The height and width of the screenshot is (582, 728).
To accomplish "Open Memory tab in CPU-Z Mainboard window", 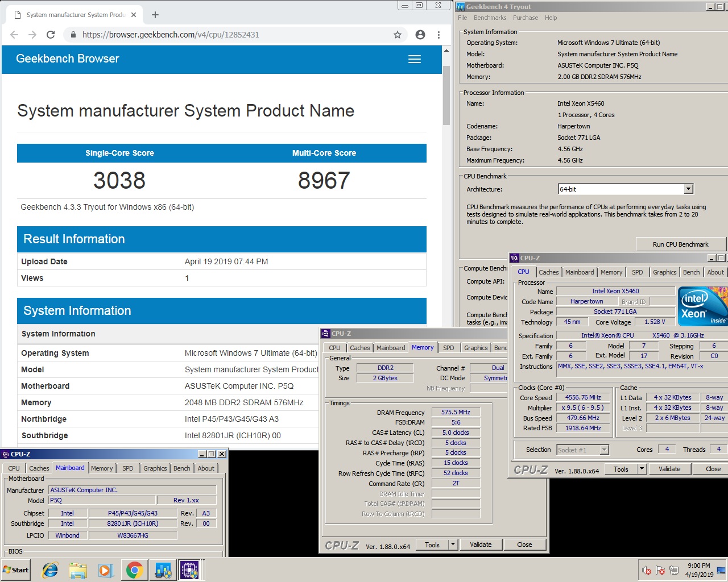I will click(102, 468).
